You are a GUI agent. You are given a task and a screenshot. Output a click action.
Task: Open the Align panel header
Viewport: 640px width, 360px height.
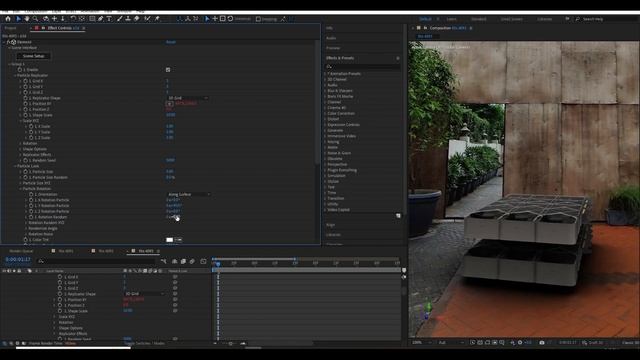(331, 225)
